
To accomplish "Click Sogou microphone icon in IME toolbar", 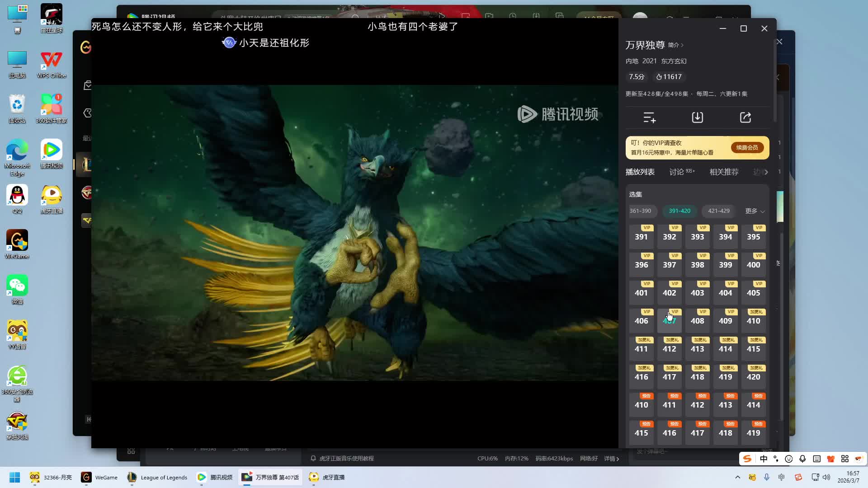I will (x=802, y=459).
